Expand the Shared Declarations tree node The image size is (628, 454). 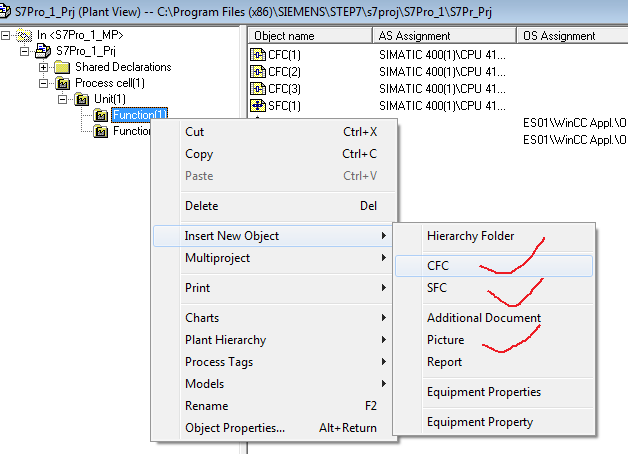[44, 67]
